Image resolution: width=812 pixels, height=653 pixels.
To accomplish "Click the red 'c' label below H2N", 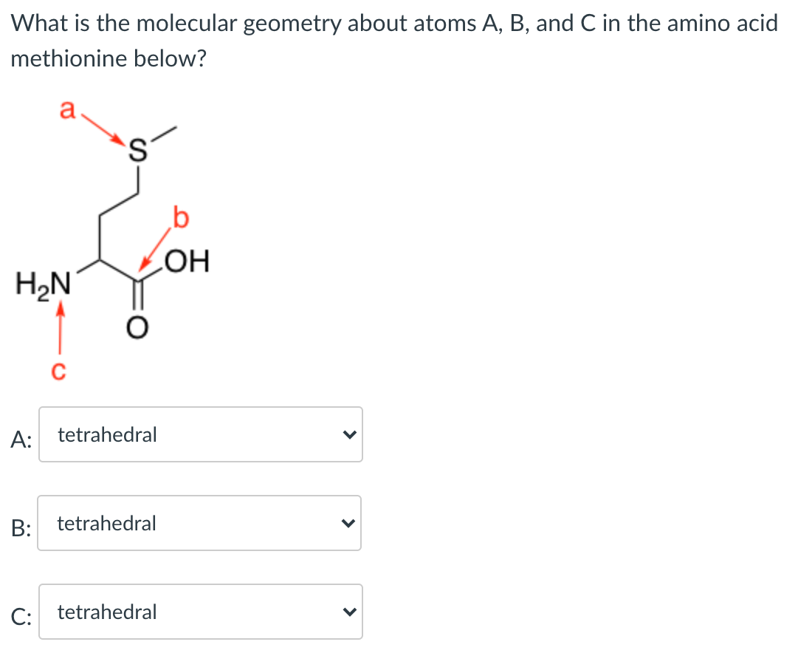I will 58,371.
